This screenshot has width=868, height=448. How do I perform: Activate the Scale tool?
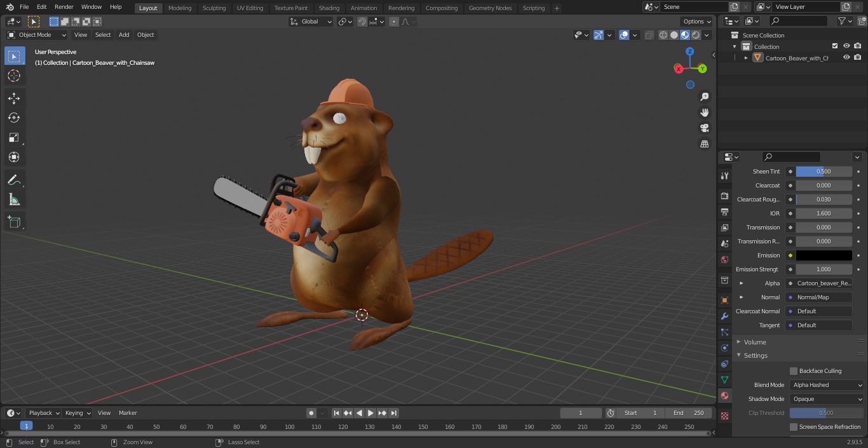(14, 137)
